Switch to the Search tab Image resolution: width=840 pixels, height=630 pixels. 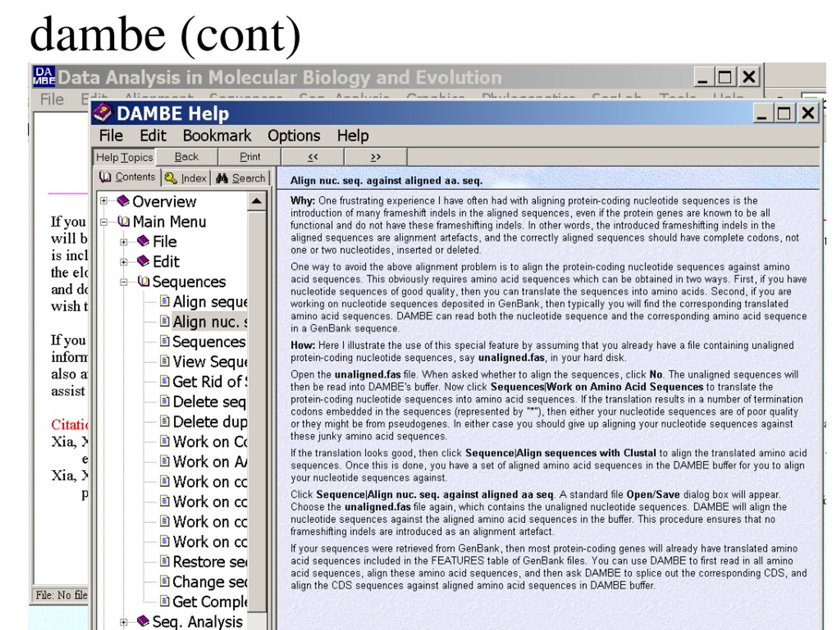241,178
